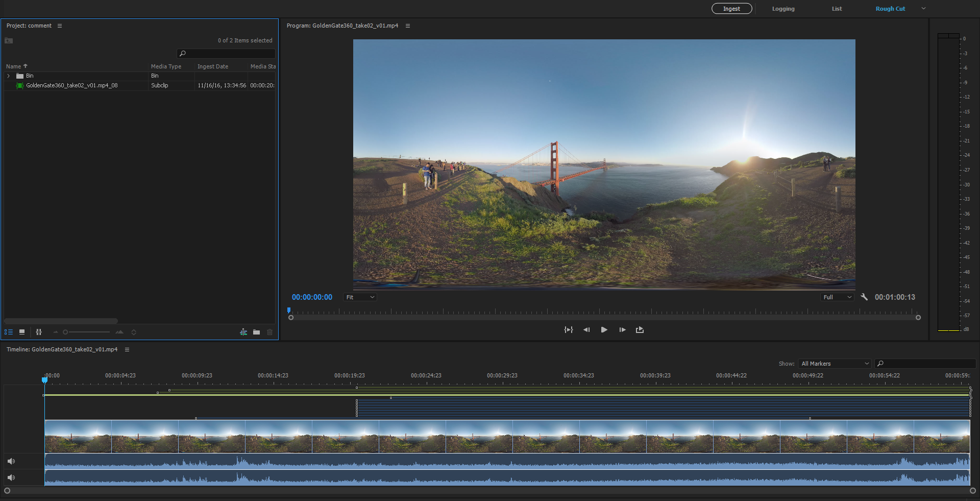980x501 pixels.
Task: Switch to the Logging view
Action: [783, 8]
